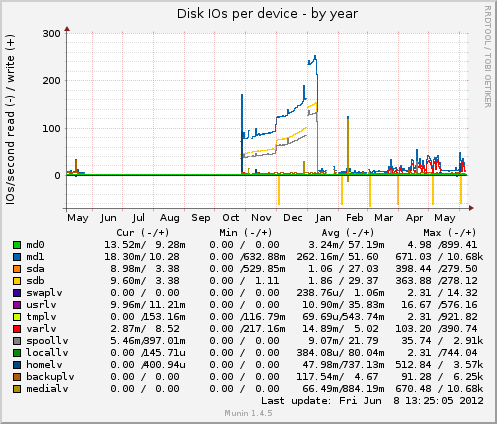Click the 'Avg (-/+)' column header
The width and height of the screenshot is (497, 424).
click(348, 233)
